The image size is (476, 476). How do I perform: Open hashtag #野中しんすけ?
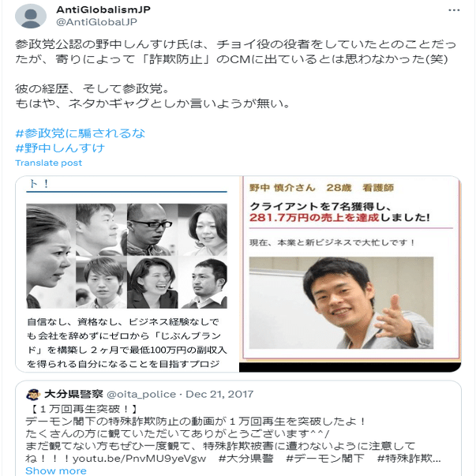click(x=60, y=148)
